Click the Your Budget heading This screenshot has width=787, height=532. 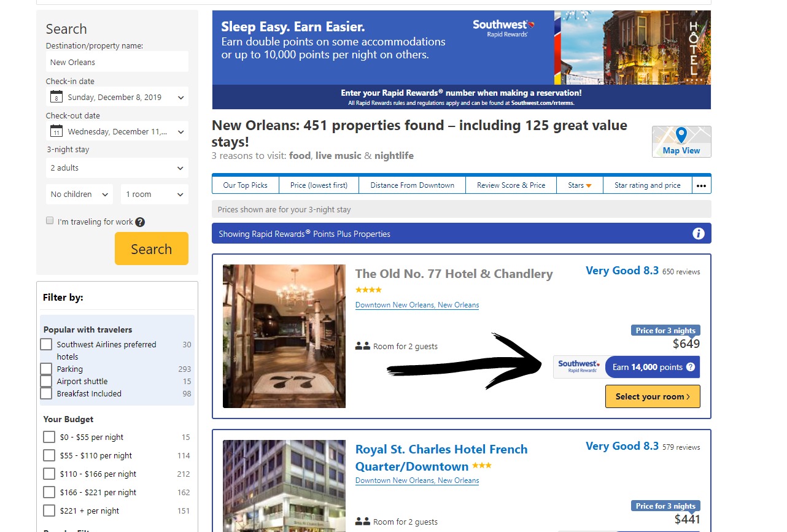click(x=68, y=419)
